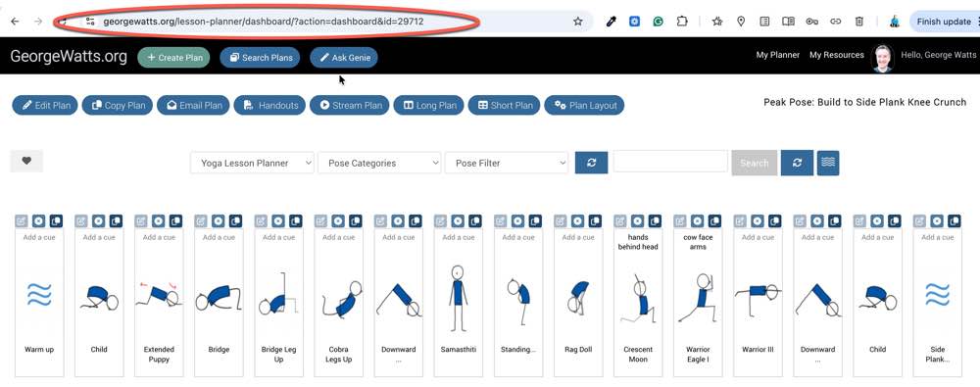
Task: Start Stream Plan
Action: click(x=350, y=105)
